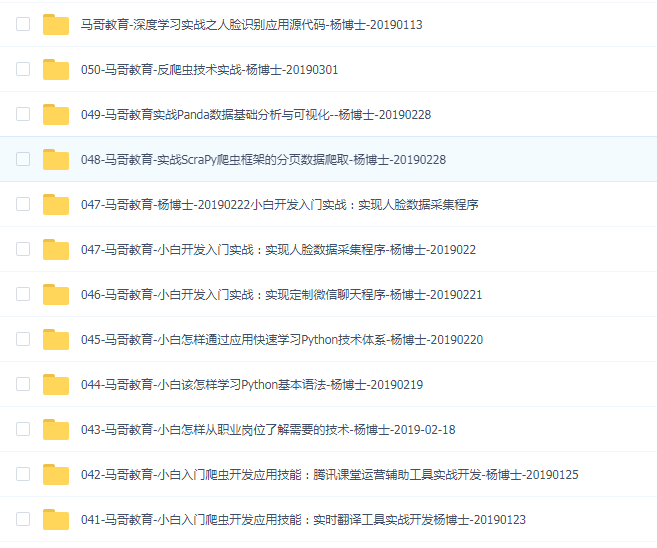Open the folder icon for 044 Python基本语法
Image resolution: width=657 pixels, height=548 pixels.
pos(56,384)
